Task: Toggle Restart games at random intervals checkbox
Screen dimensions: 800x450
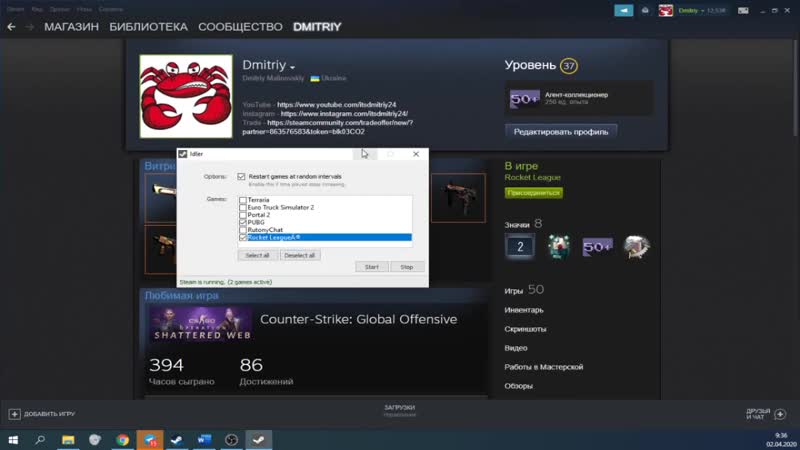Action: [x=241, y=177]
